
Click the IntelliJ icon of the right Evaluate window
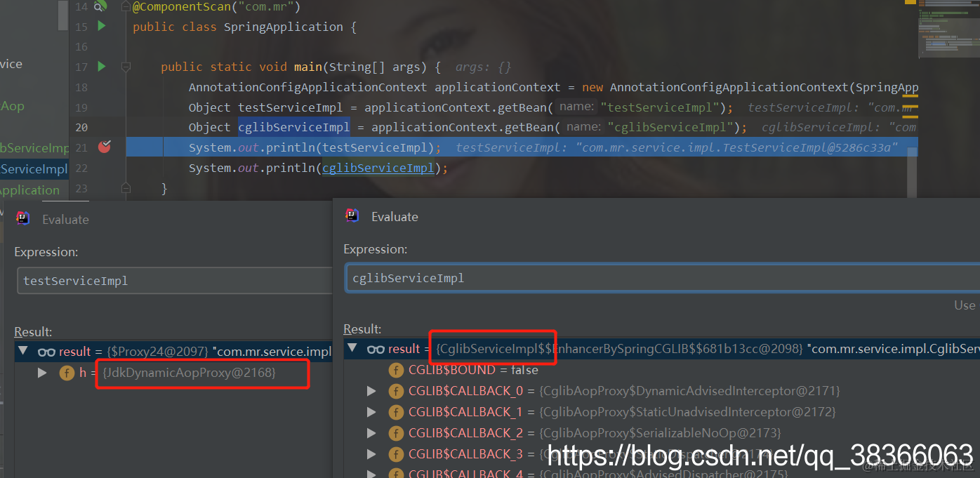coord(352,215)
